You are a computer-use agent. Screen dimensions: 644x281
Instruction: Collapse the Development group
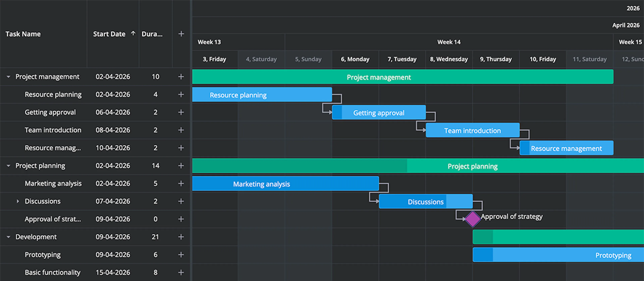(9, 237)
